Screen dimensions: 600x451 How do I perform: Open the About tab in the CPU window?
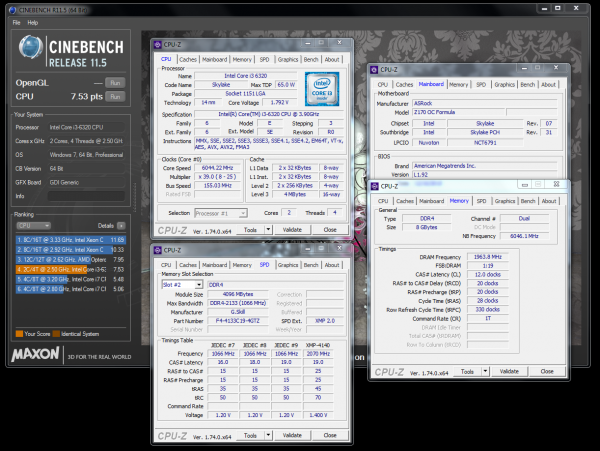click(332, 60)
